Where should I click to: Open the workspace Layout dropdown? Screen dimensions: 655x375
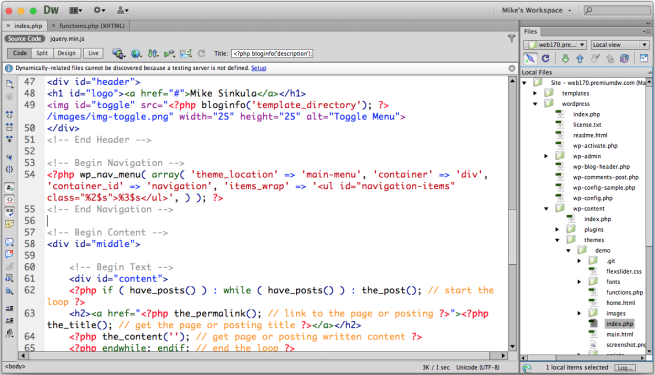pos(76,10)
